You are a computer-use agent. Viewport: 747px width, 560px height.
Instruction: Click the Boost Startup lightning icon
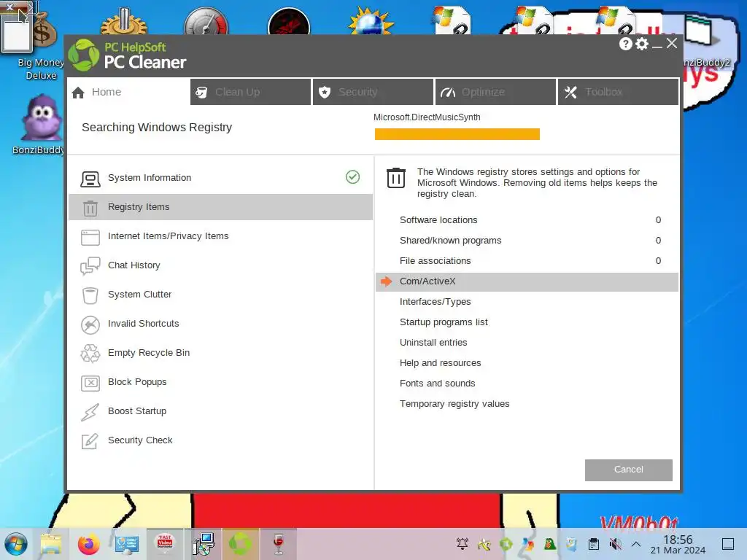90,413
